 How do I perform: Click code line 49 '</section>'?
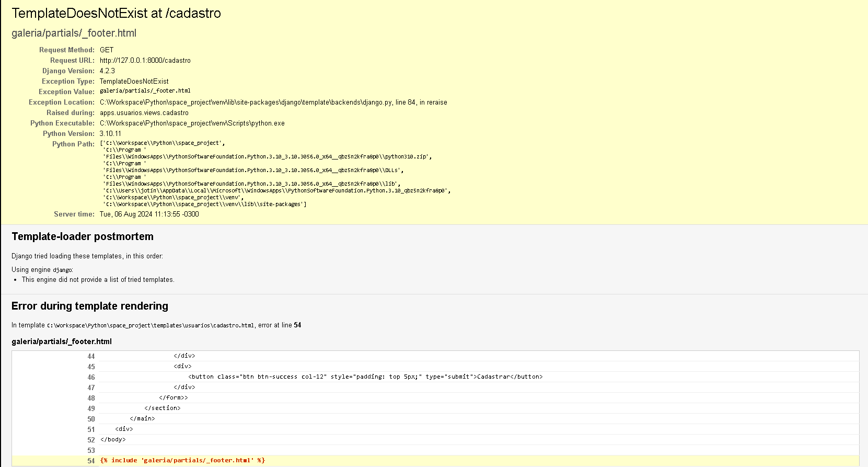[x=163, y=408]
